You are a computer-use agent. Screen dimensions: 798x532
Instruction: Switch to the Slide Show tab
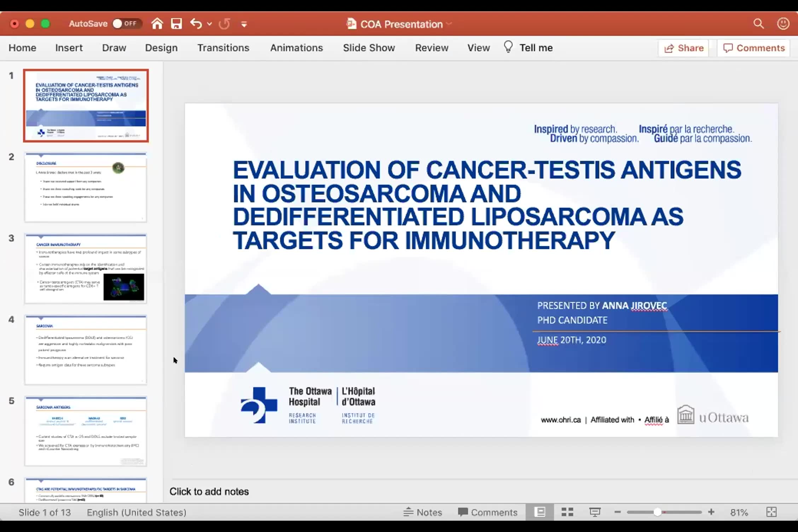[369, 48]
